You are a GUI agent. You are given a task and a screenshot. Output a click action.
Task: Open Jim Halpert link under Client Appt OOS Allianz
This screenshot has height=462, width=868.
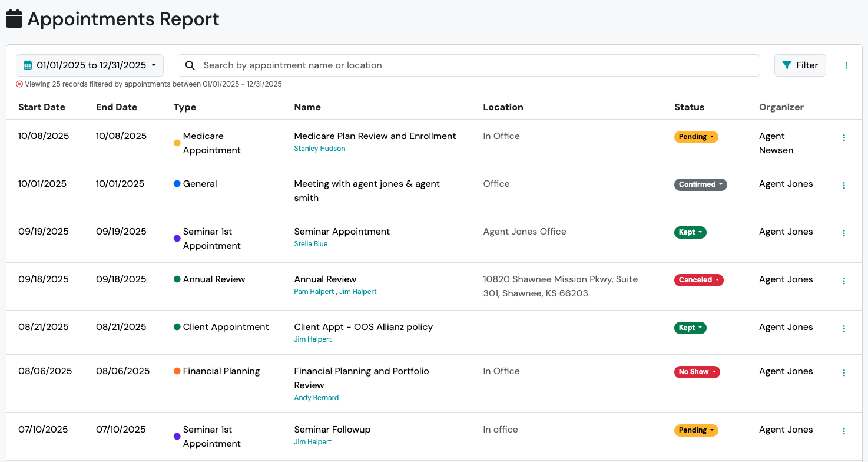click(x=313, y=339)
